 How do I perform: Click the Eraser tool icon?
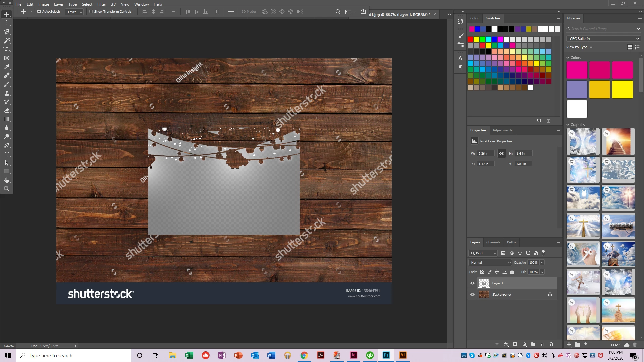[7, 110]
